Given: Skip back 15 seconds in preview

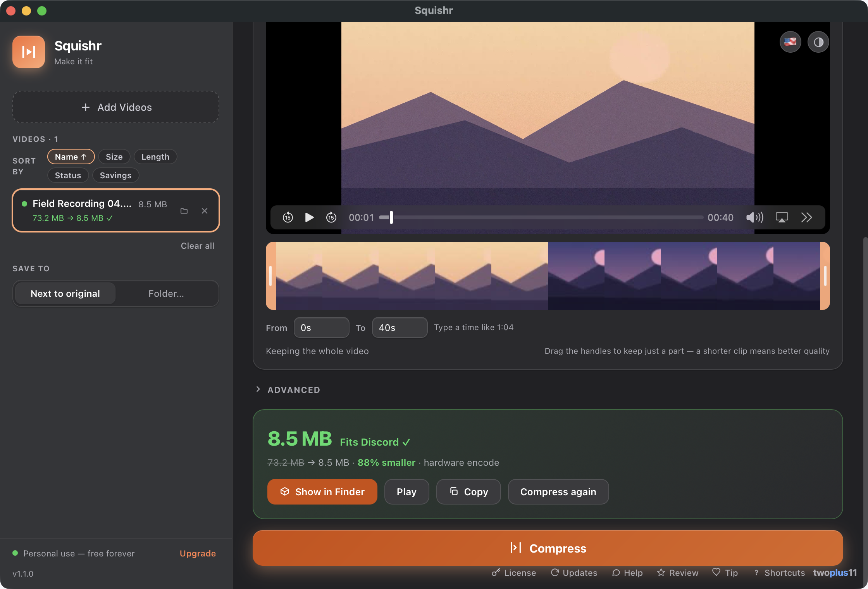Looking at the screenshot, I should 288,217.
